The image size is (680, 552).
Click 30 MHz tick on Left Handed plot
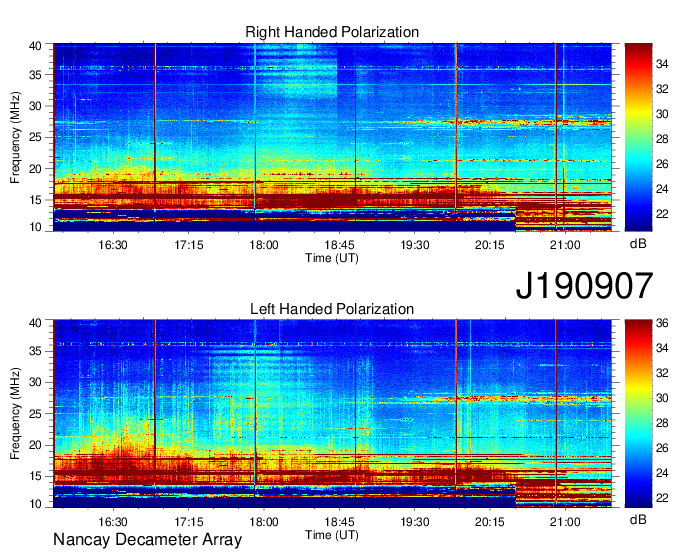tap(35, 382)
